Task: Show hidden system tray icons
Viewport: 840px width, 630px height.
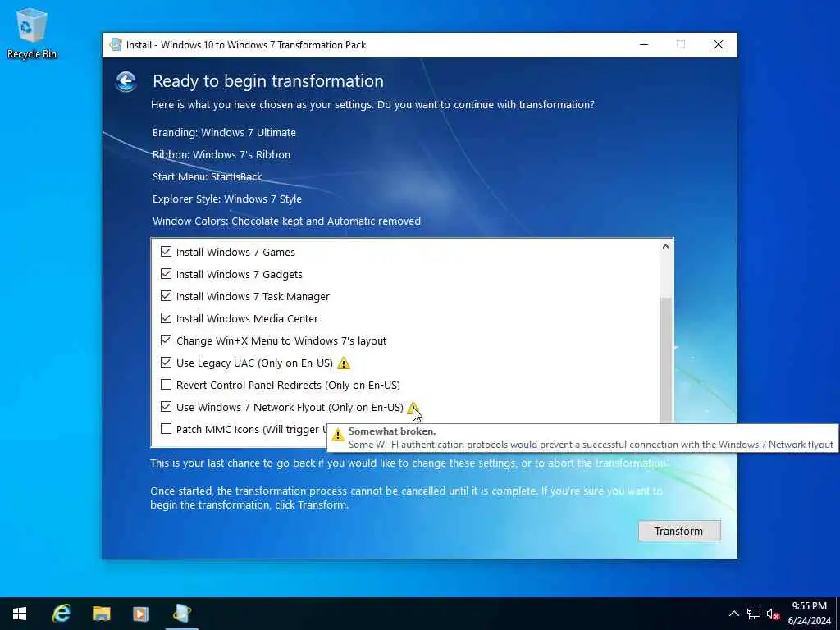Action: (734, 614)
